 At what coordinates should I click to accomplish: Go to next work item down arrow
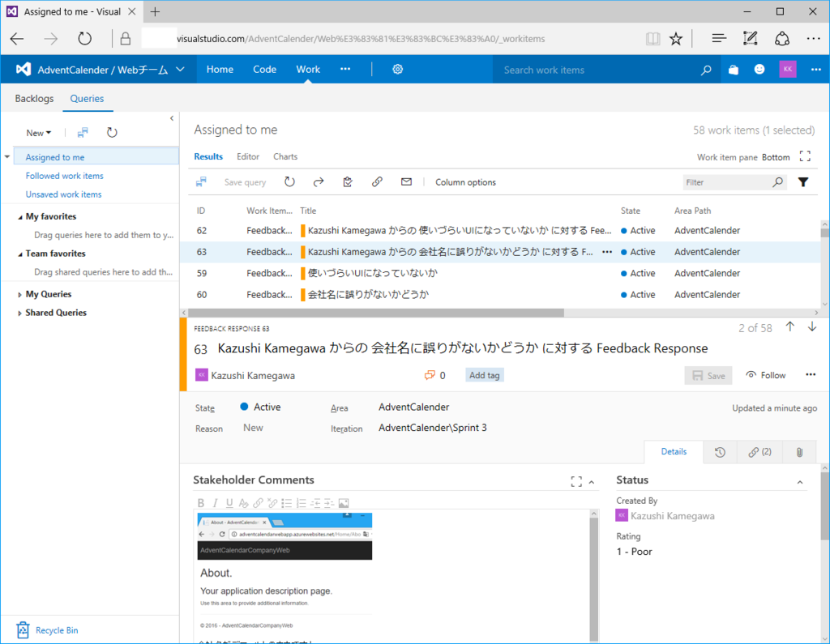[812, 327]
